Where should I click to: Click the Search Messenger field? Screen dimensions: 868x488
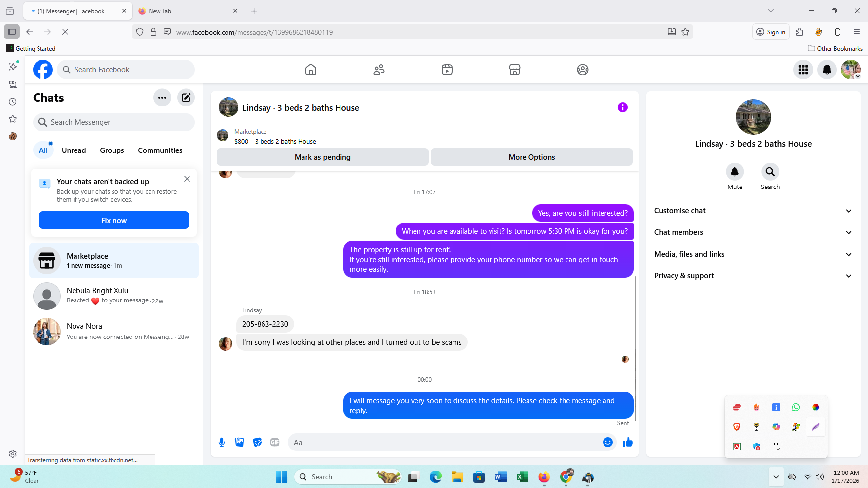tap(114, 122)
